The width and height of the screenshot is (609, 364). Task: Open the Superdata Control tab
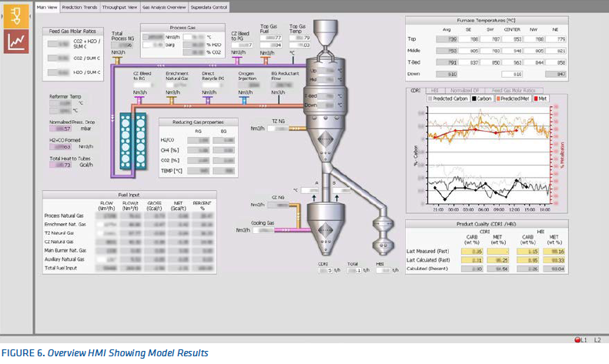[209, 8]
